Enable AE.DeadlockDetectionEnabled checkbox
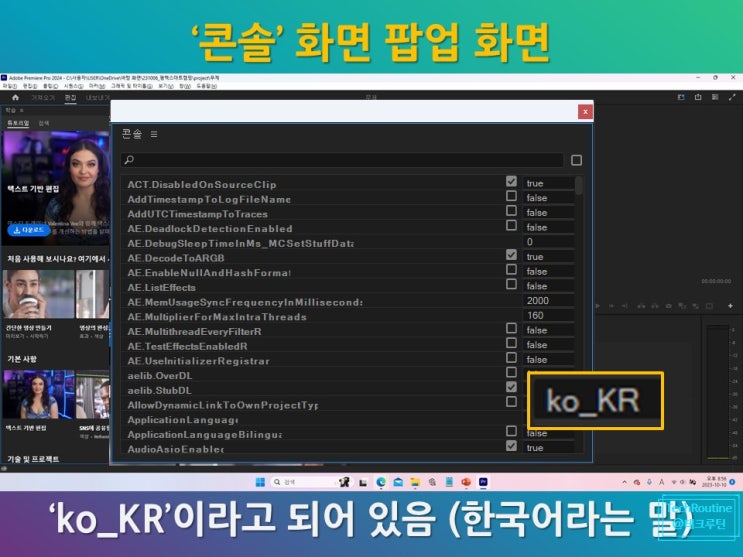Image resolution: width=743 pixels, height=557 pixels. click(x=511, y=225)
